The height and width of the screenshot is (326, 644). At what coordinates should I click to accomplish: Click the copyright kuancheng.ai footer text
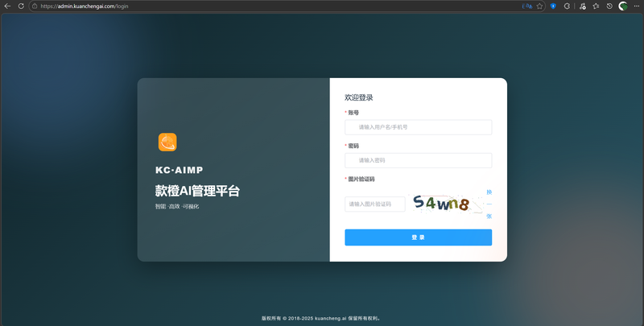pos(322,318)
